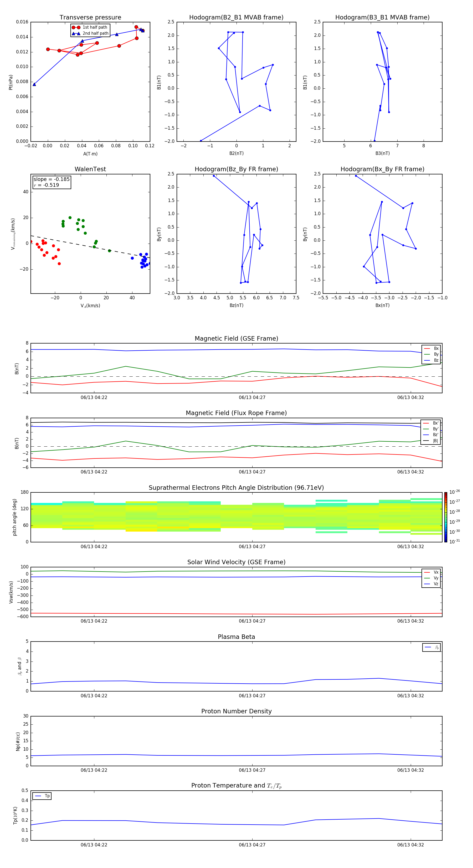
Task: Select the "pitch angle (deg)" y-axis label
Action: (14, 517)
